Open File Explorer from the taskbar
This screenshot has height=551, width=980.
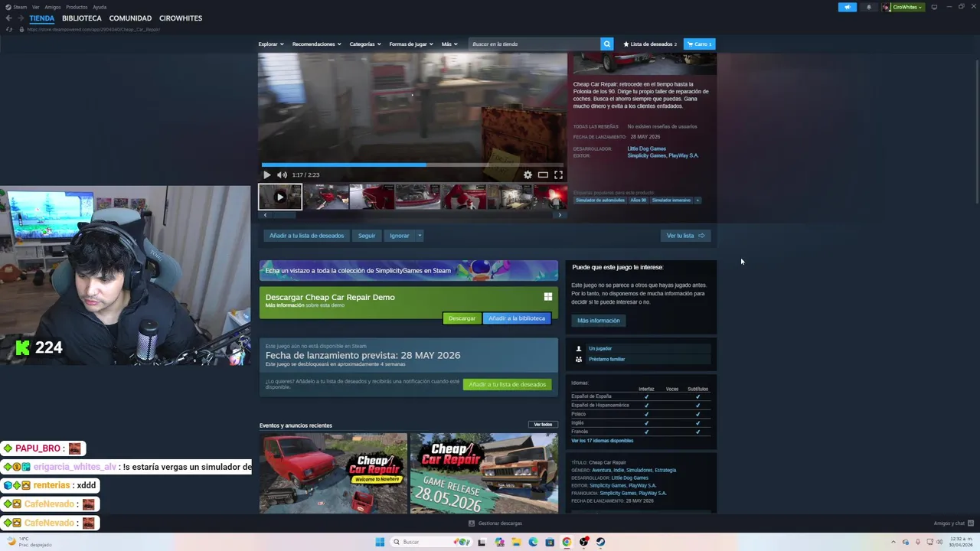point(516,542)
